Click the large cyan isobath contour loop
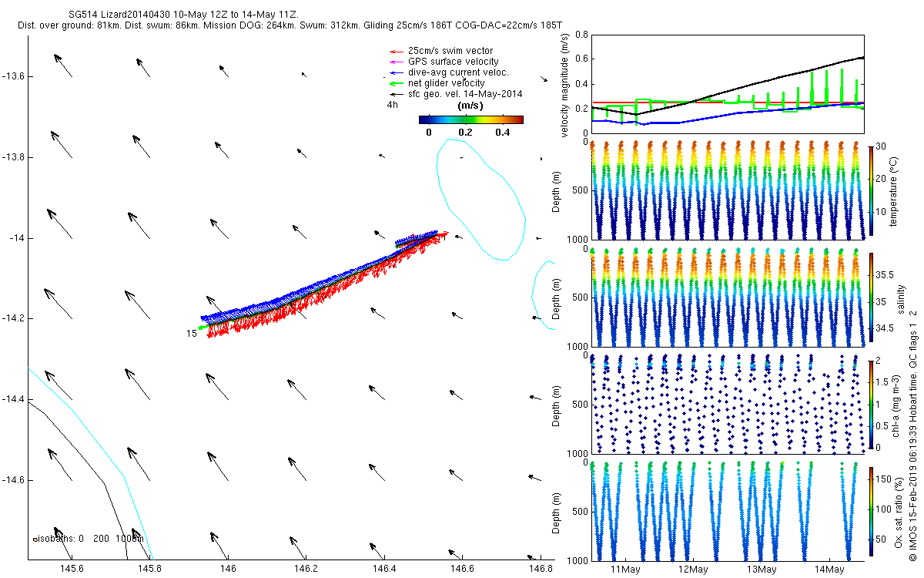 click(481, 198)
